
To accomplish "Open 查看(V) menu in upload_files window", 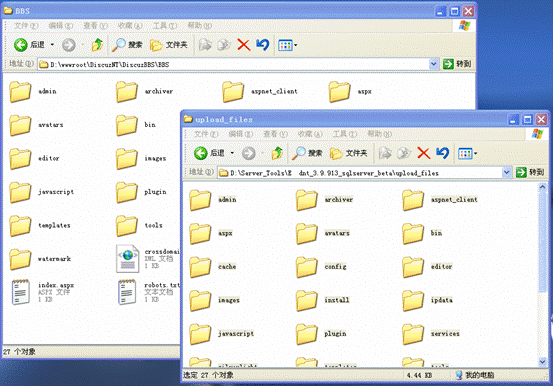I will click(x=275, y=134).
